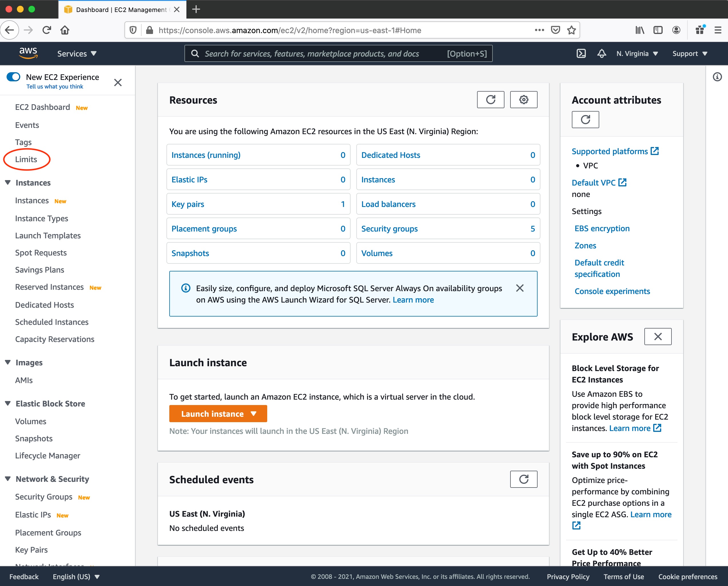The height and width of the screenshot is (586, 728).
Task: Click the AWS logo home icon
Action: [x=28, y=53]
